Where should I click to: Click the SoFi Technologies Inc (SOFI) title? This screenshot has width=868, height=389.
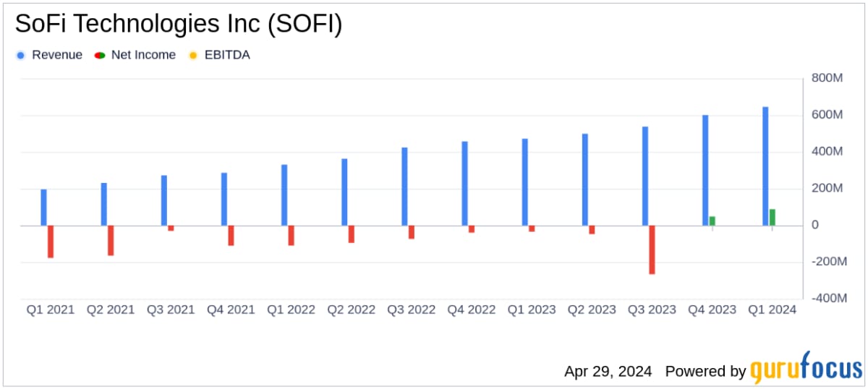click(179, 25)
